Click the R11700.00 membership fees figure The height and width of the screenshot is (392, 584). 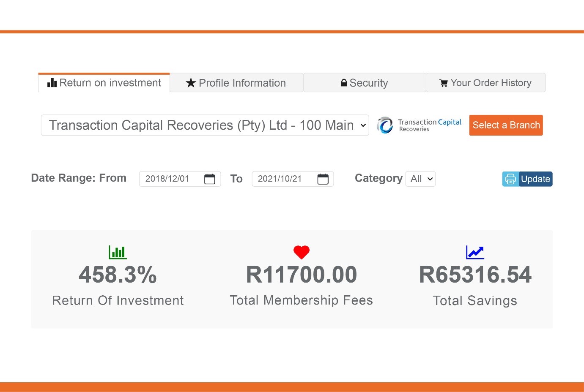click(x=302, y=275)
